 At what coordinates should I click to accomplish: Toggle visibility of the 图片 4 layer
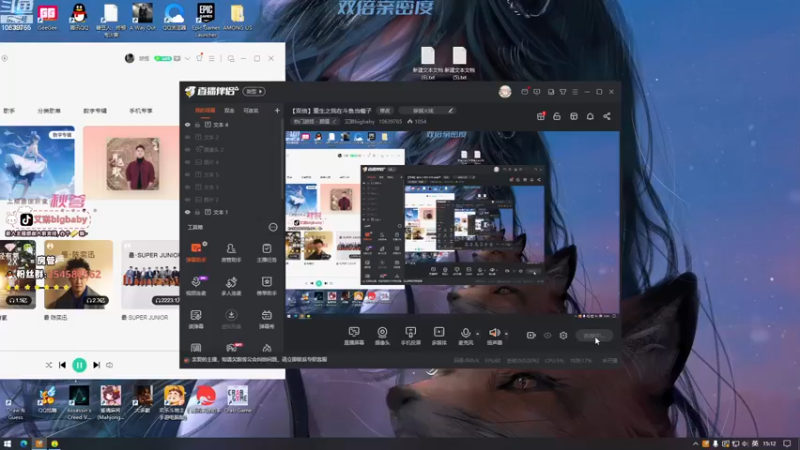click(187, 162)
